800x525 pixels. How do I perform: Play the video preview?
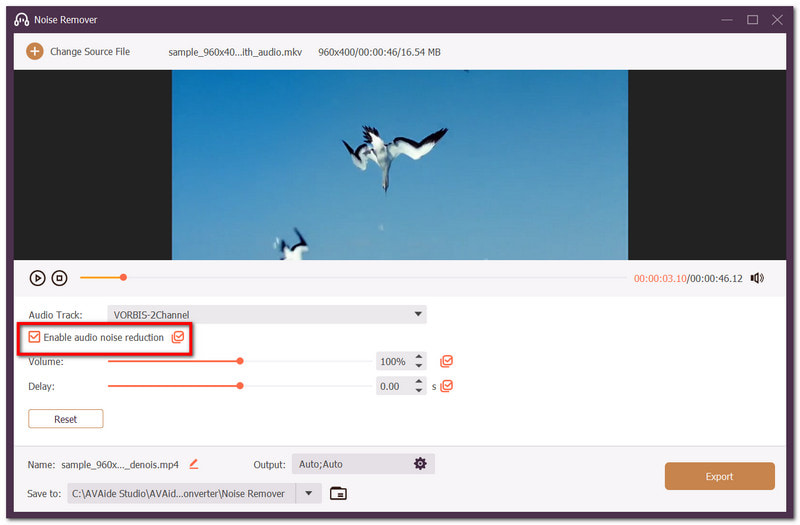coord(37,278)
